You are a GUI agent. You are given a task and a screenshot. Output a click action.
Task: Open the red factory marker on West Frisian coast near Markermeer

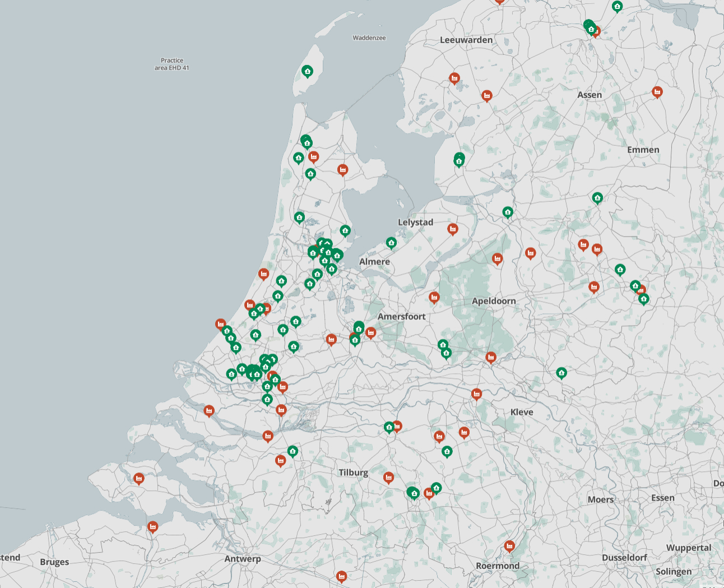(x=342, y=169)
